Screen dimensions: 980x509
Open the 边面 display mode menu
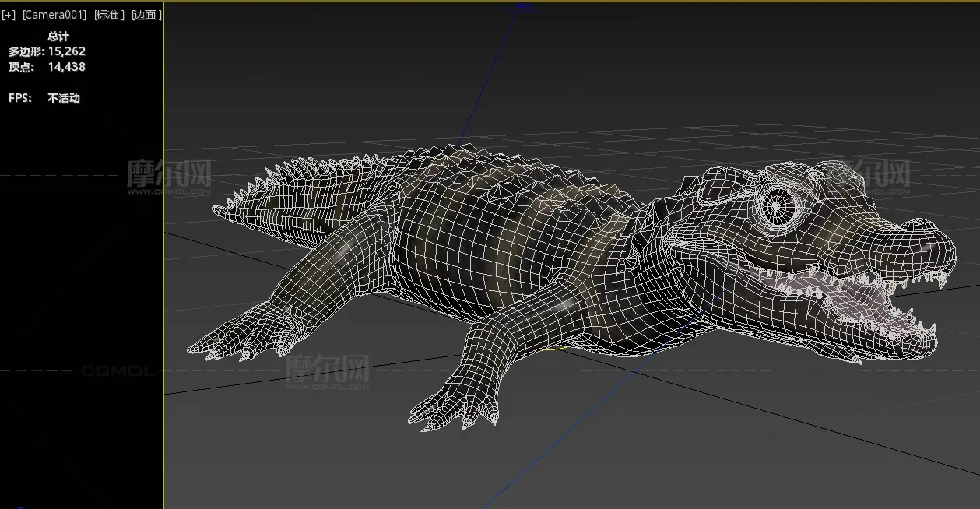click(146, 15)
